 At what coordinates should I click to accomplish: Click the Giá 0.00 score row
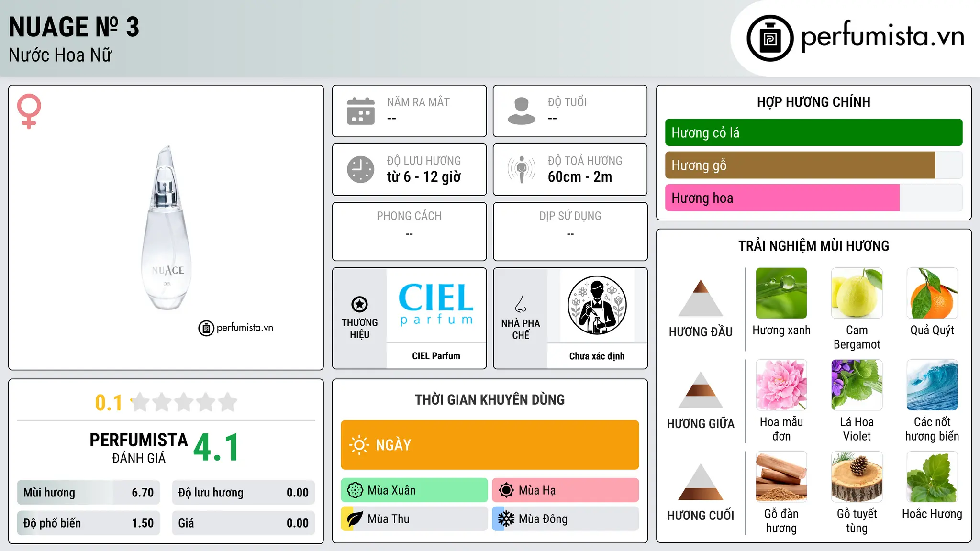click(243, 523)
